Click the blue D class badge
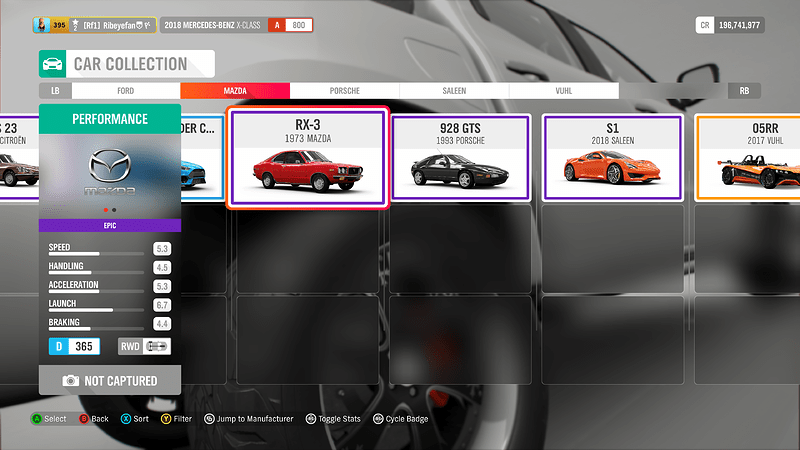 click(x=59, y=346)
